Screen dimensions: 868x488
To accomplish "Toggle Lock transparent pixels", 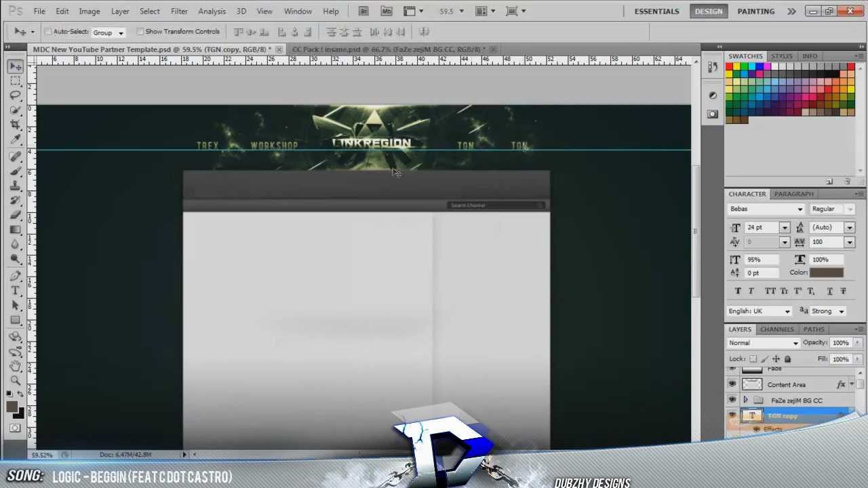I will [x=753, y=359].
